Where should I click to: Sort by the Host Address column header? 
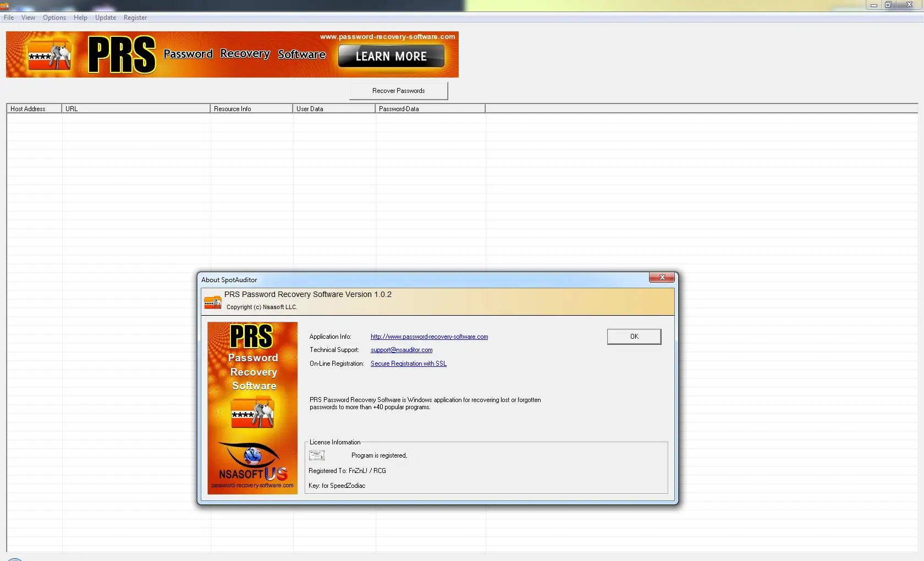pos(34,109)
